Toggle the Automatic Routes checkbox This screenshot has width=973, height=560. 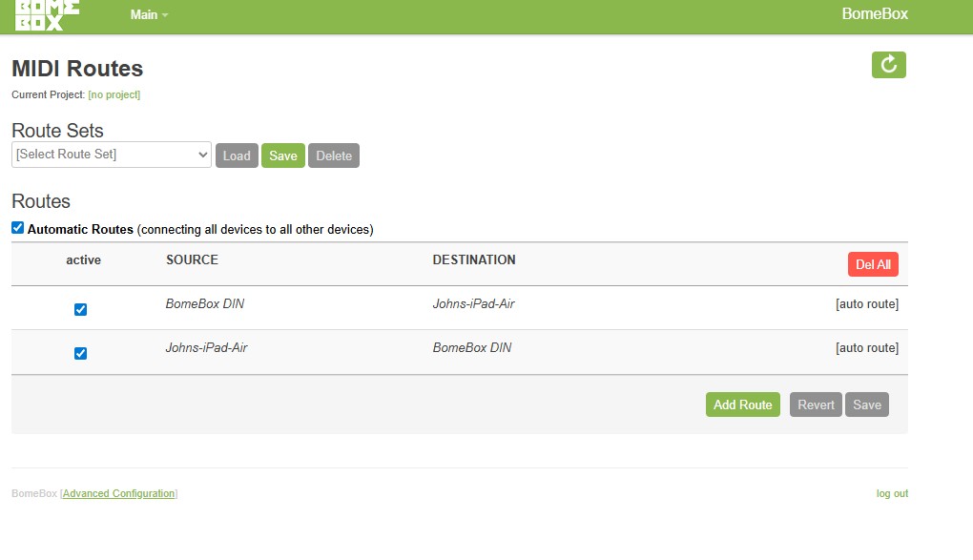pos(17,228)
